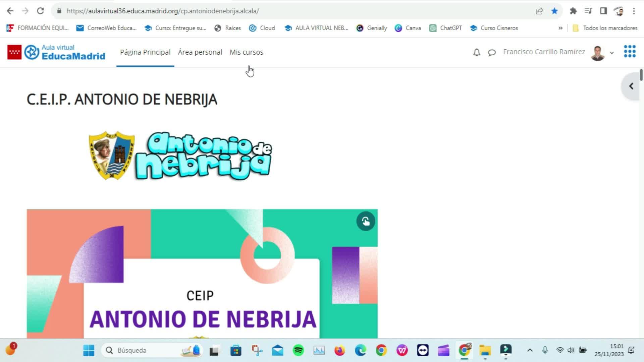
Task: Open the notifications bell icon
Action: point(477,52)
